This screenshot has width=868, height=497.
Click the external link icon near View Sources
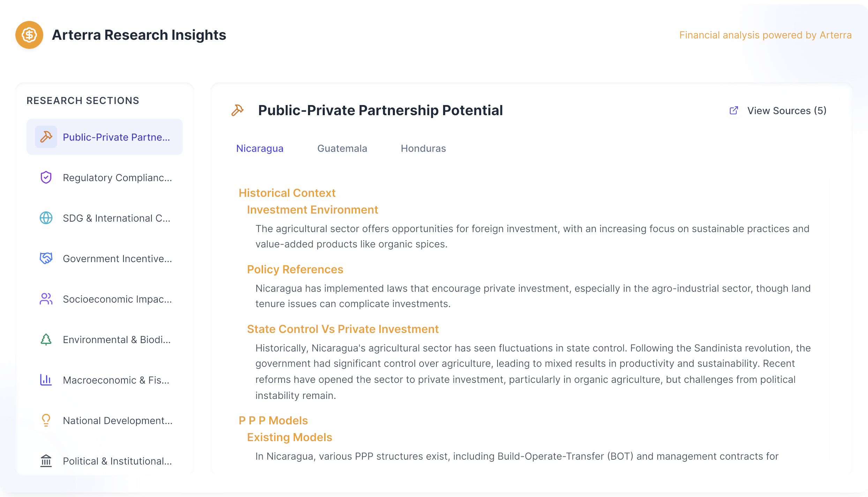coord(734,111)
